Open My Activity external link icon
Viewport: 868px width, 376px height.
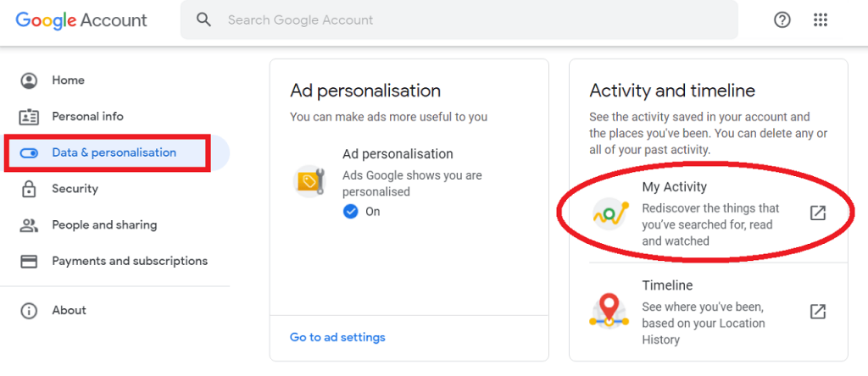pyautogui.click(x=818, y=213)
